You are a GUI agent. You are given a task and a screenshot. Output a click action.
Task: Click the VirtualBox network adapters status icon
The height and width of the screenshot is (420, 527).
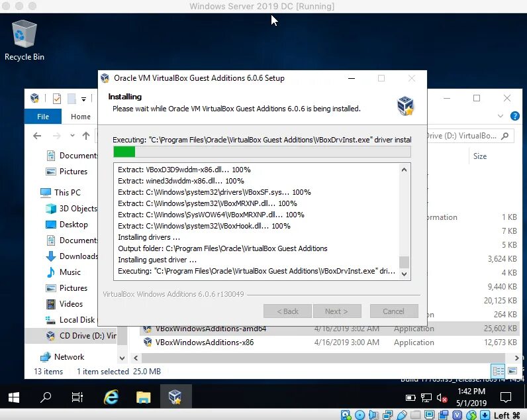click(387, 415)
